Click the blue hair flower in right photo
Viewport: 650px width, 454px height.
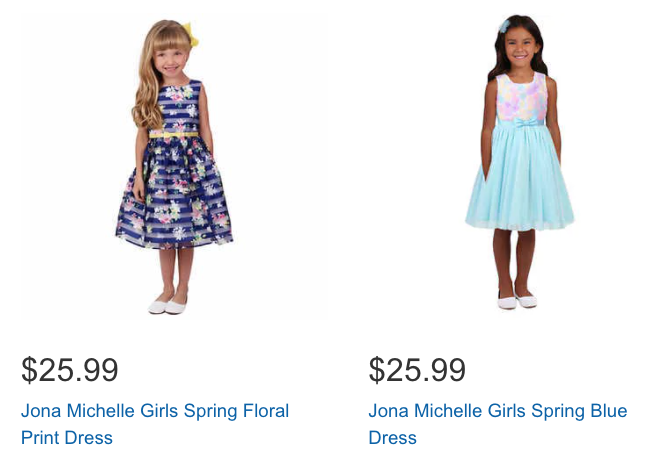[504, 25]
